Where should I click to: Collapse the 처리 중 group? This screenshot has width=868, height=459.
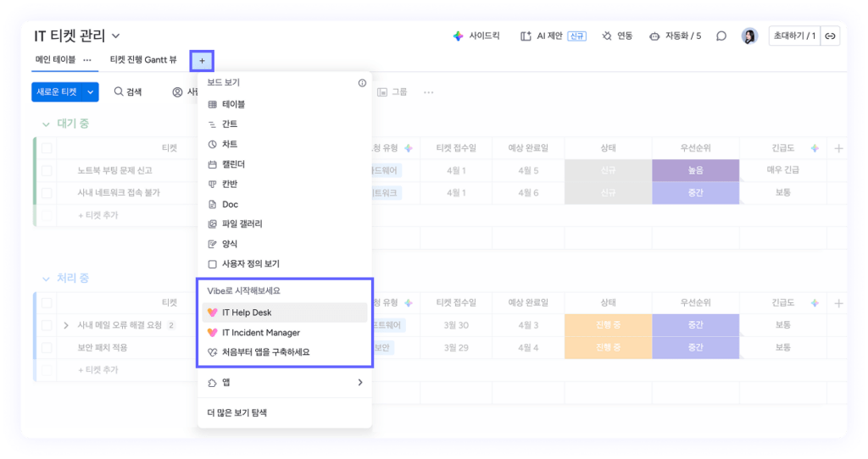46,279
